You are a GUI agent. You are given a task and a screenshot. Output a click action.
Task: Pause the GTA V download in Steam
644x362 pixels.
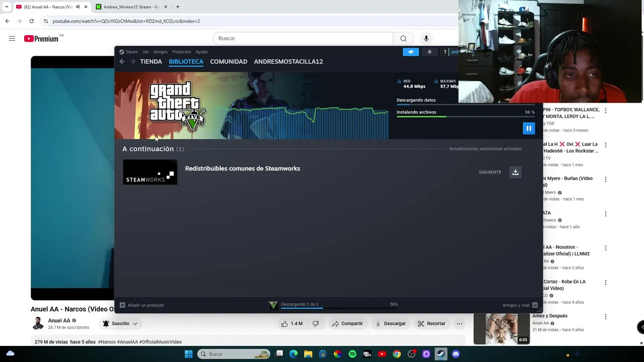(x=529, y=128)
